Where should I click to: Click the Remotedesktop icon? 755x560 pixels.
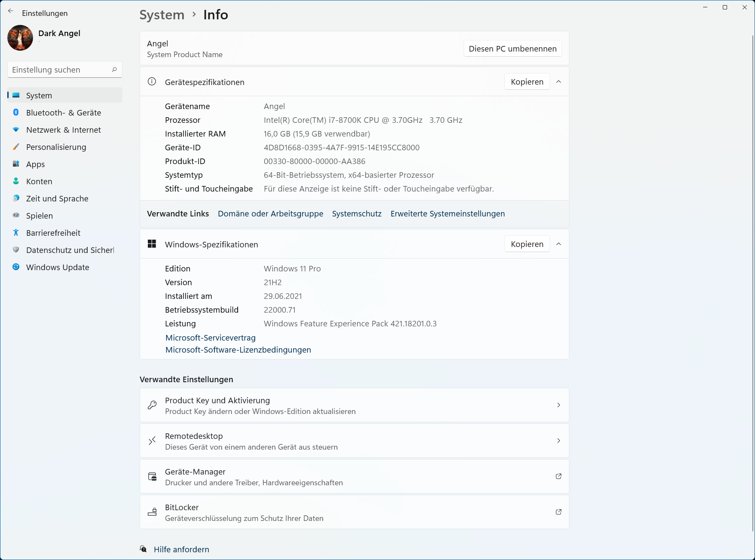coord(152,441)
